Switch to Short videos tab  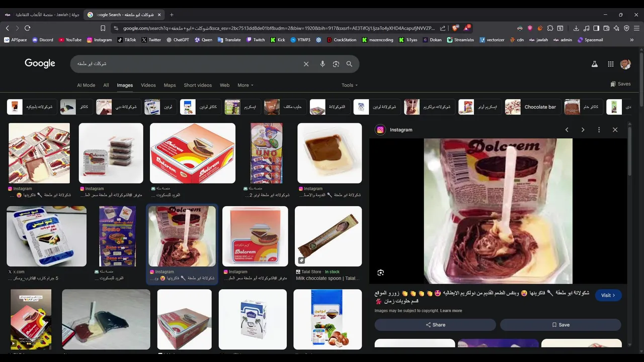[198, 85]
